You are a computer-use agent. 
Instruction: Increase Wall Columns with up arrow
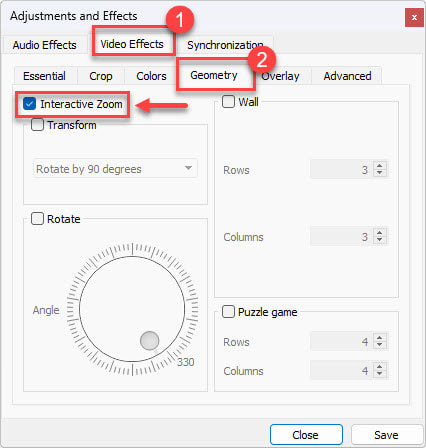point(379,232)
